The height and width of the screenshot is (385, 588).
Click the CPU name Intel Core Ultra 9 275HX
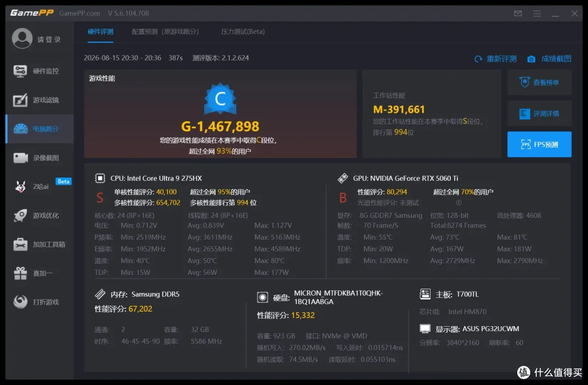click(164, 178)
